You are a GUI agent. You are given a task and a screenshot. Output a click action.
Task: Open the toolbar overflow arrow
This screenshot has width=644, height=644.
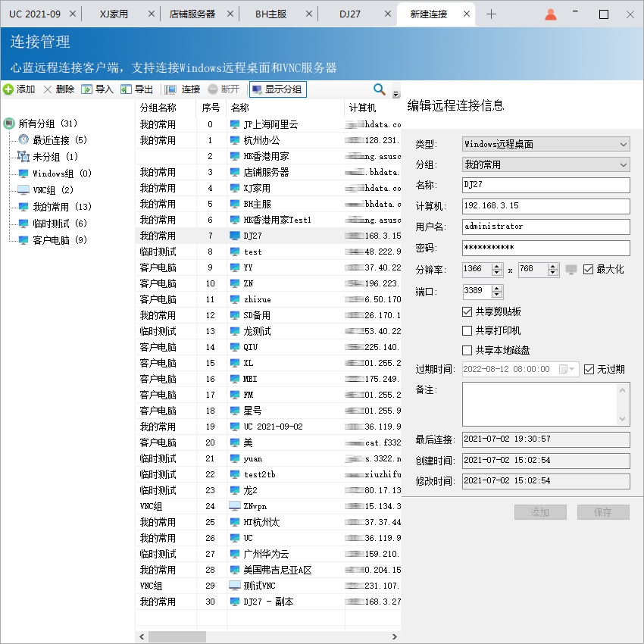(x=395, y=94)
